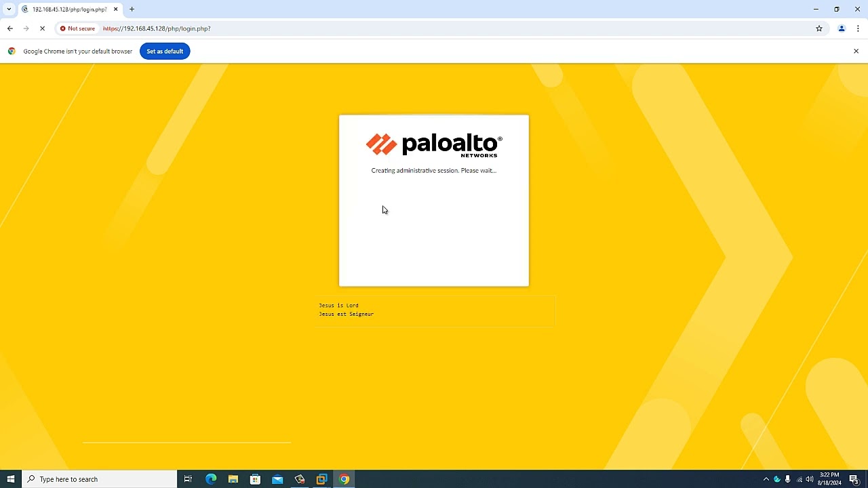Open the VMware taskbar icon
Viewport: 868px width, 488px height.
pyautogui.click(x=321, y=479)
